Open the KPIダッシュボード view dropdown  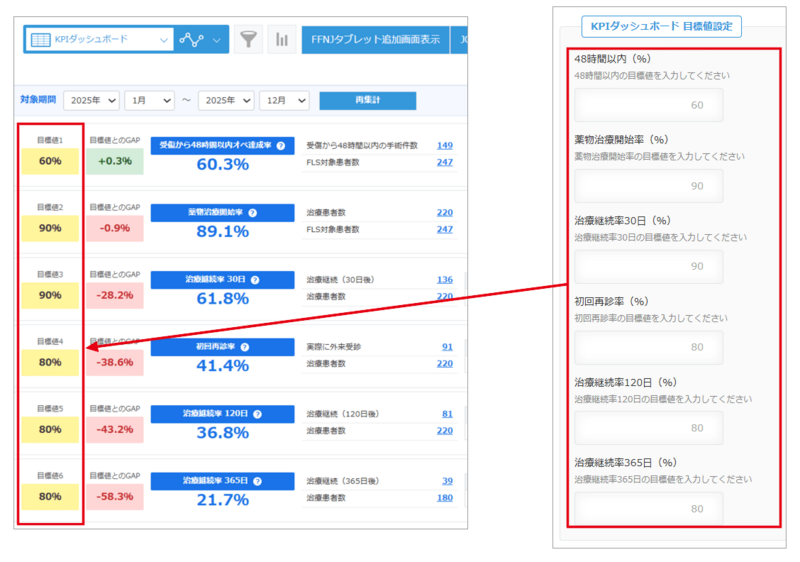(98, 39)
